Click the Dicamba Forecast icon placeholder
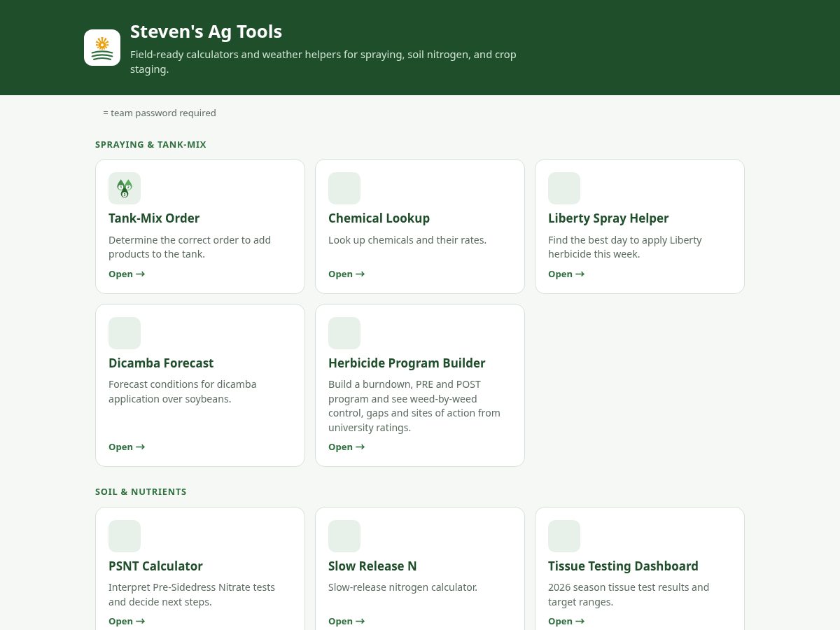Screen dimensions: 840x630 coord(125,333)
